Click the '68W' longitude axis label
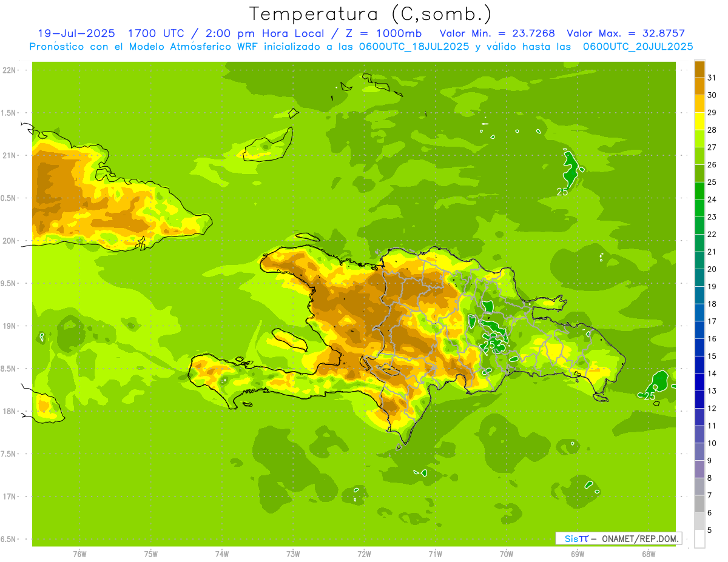The height and width of the screenshot is (562, 728). (x=649, y=554)
